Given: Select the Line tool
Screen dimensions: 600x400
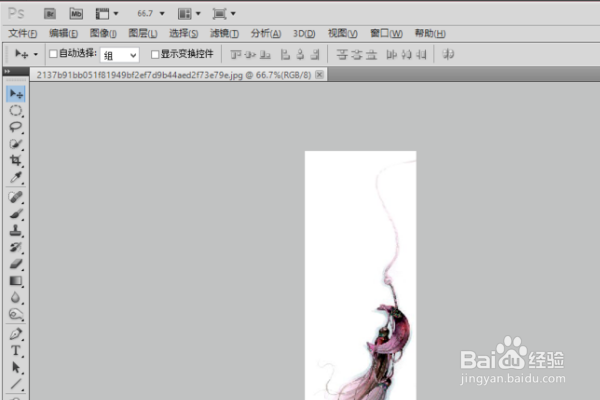Looking at the screenshot, I should [x=16, y=384].
